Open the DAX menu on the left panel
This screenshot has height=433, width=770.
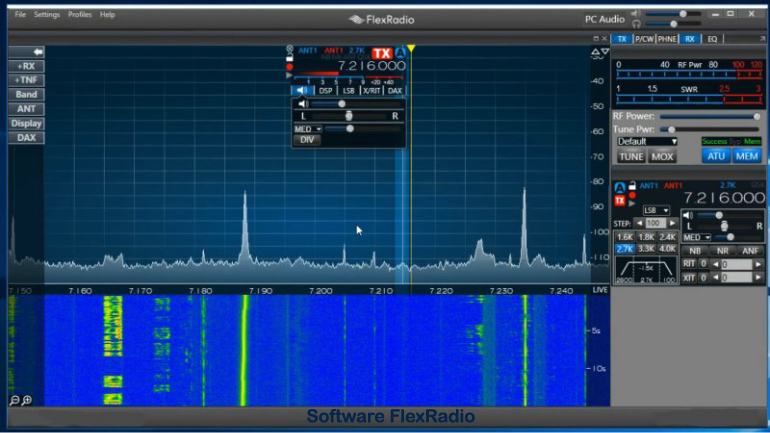click(26, 137)
